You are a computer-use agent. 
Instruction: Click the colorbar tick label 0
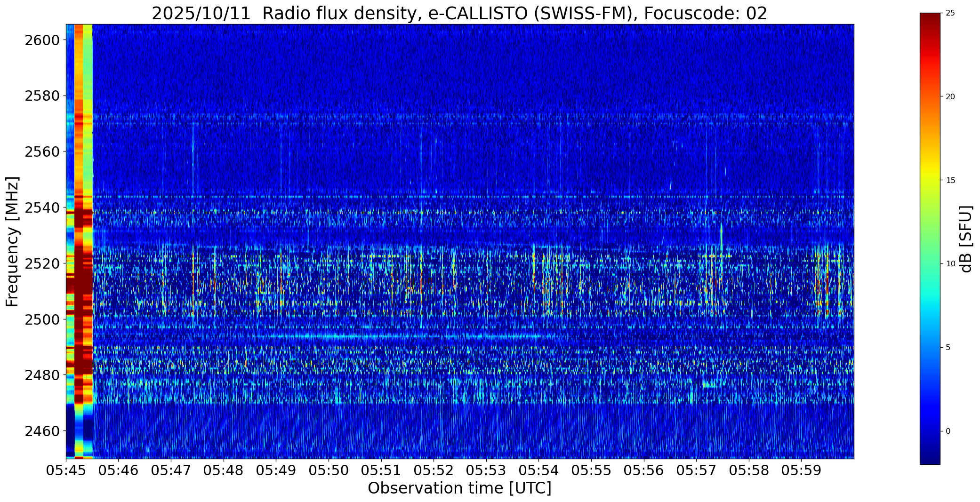tap(948, 431)
